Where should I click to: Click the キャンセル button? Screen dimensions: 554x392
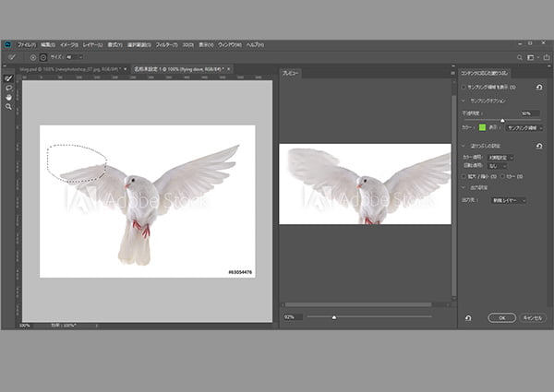coord(532,317)
